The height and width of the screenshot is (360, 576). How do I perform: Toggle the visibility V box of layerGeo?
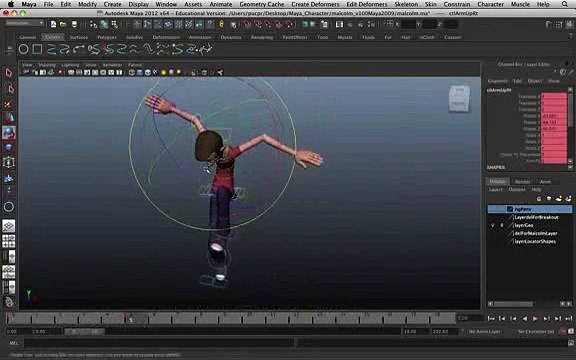(493, 225)
